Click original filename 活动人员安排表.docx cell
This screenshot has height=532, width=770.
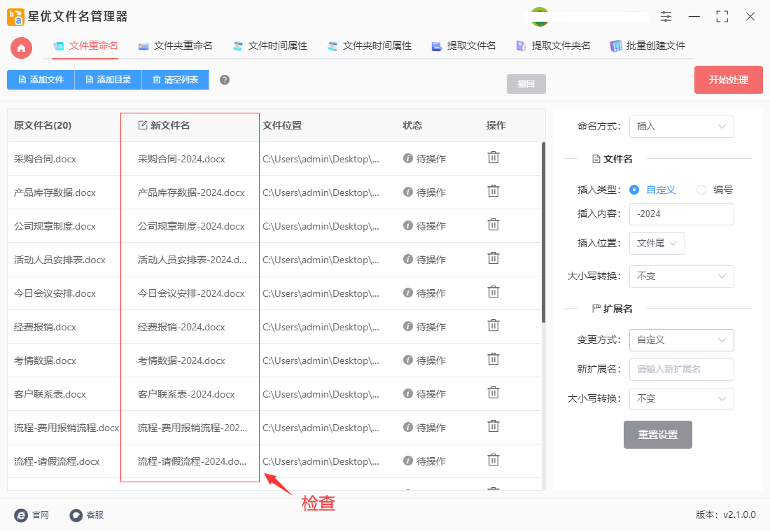click(x=59, y=260)
